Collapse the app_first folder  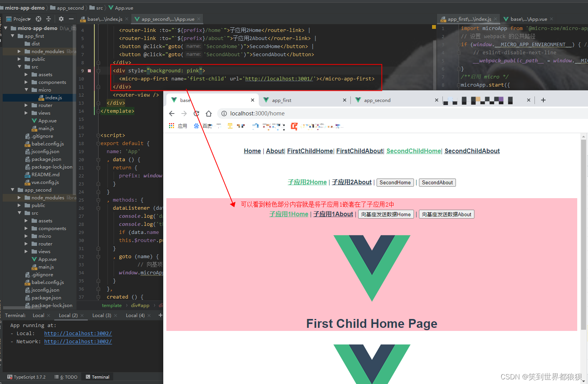(12, 36)
